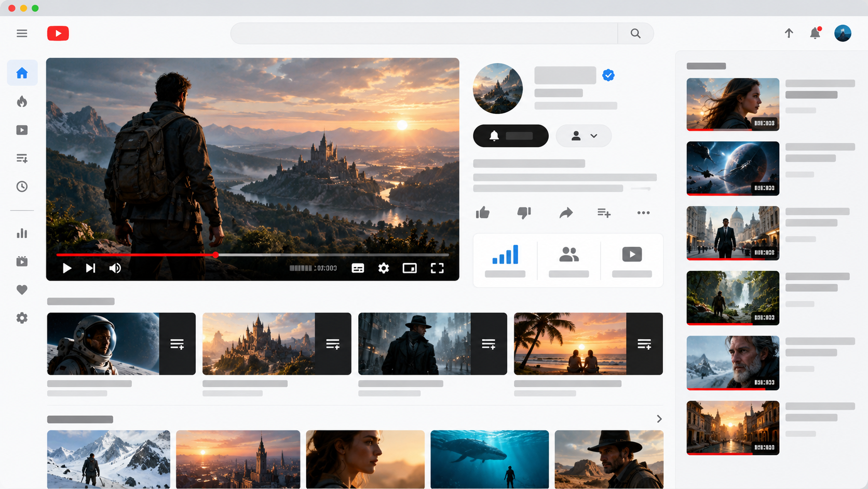Image resolution: width=868 pixels, height=489 pixels.
Task: Click the black subscribe bell button
Action: [x=511, y=136]
